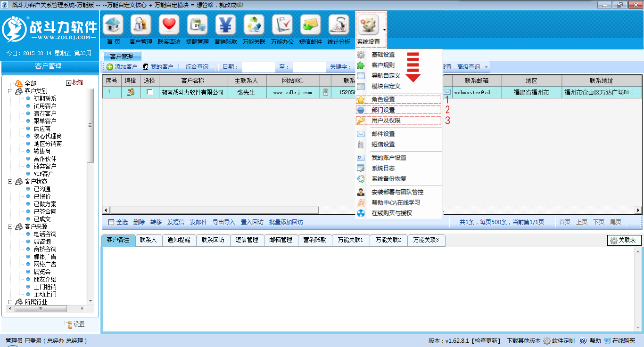Open the 高级查询 dropdown arrow
This screenshot has width=644, height=347.
[486, 67]
